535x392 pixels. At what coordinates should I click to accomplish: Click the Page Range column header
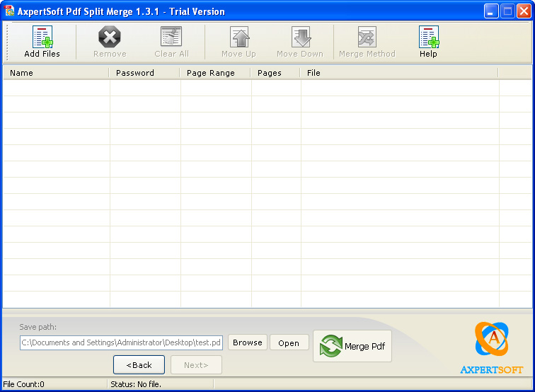click(x=216, y=73)
